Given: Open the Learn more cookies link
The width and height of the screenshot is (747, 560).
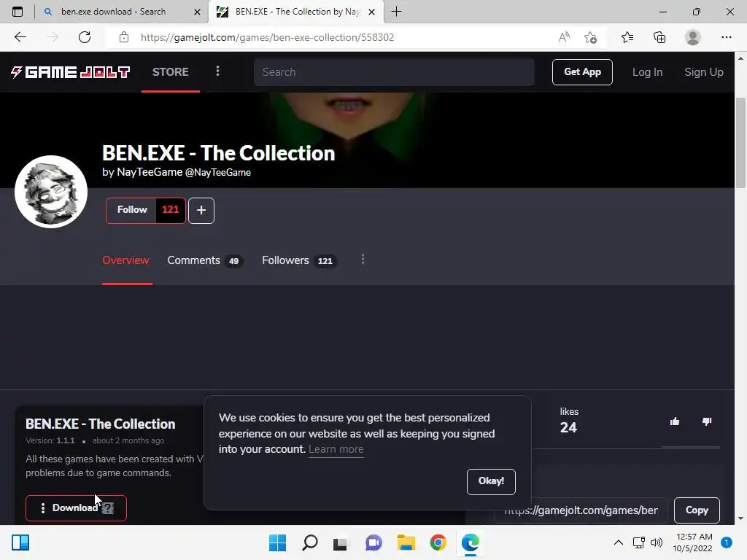Looking at the screenshot, I should point(336,449).
